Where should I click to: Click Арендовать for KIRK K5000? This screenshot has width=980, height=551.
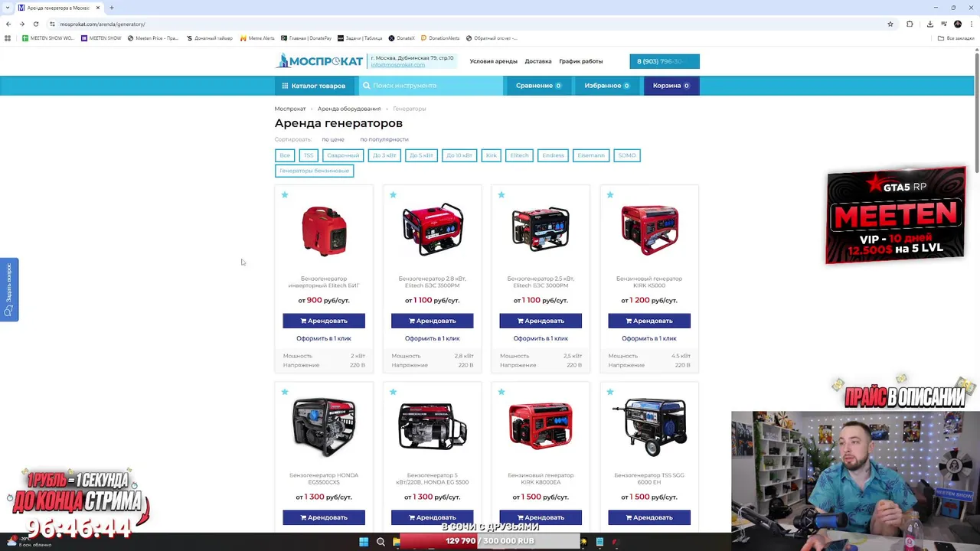tap(649, 321)
